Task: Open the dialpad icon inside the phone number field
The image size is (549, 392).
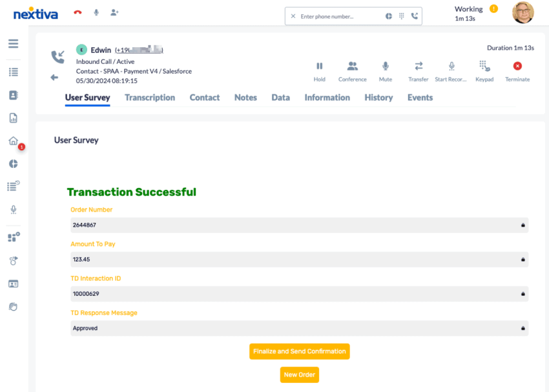Action: [401, 15]
